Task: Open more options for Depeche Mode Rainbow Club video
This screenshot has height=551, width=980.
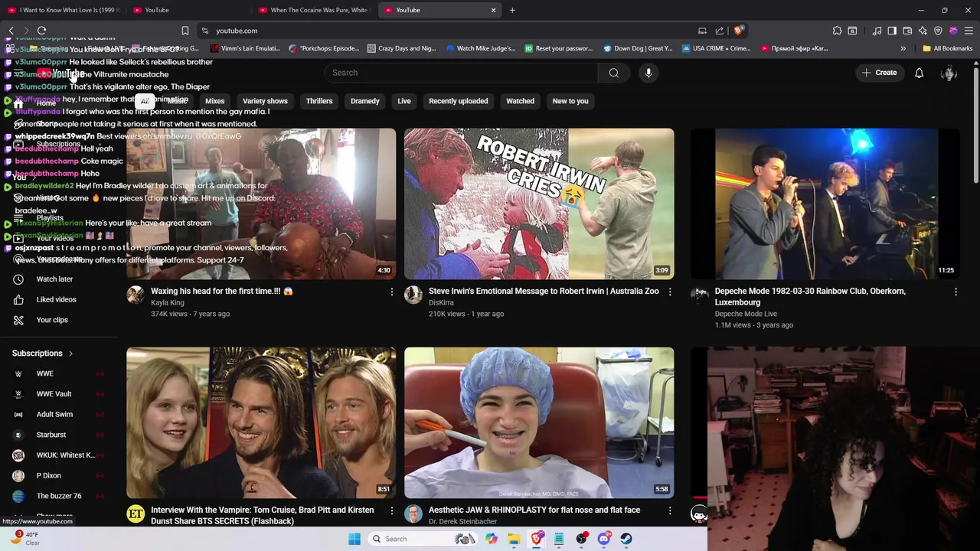Action: [955, 292]
